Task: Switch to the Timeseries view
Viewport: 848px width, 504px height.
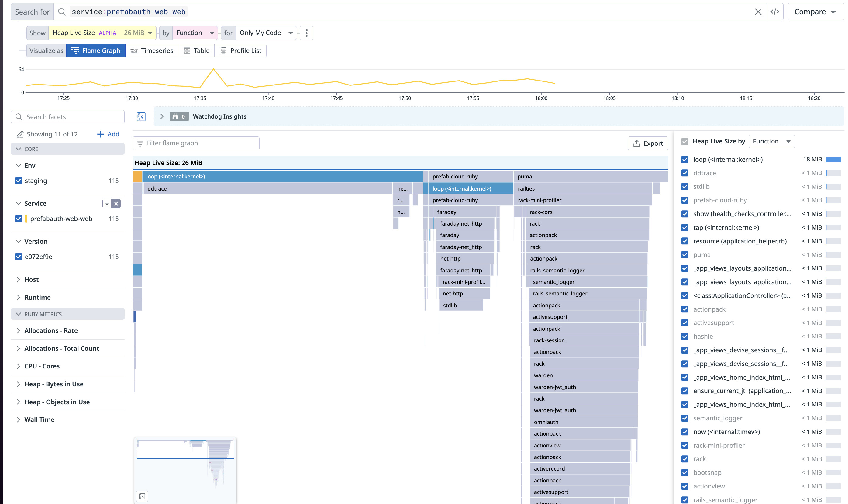Action: point(152,50)
